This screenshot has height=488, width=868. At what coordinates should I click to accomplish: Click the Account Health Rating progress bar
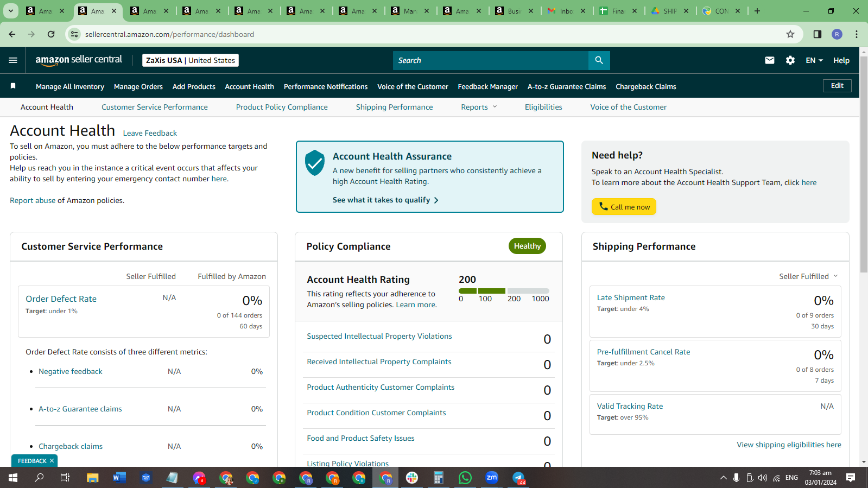click(504, 291)
